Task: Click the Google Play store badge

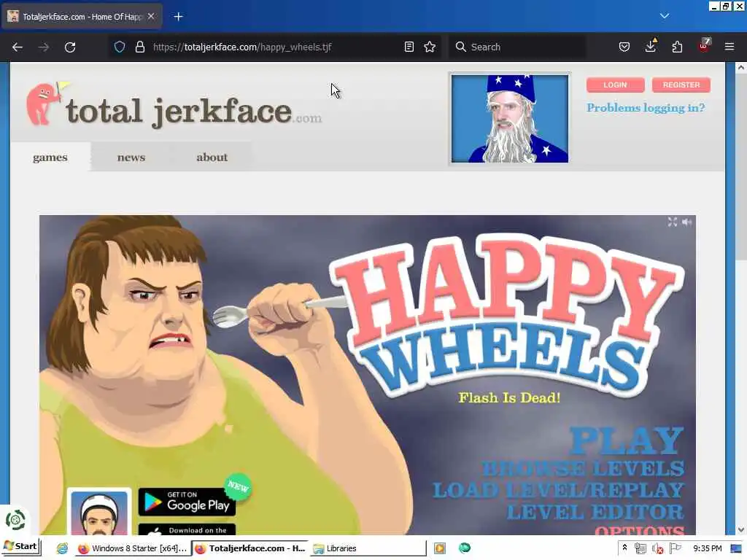Action: tap(187, 502)
